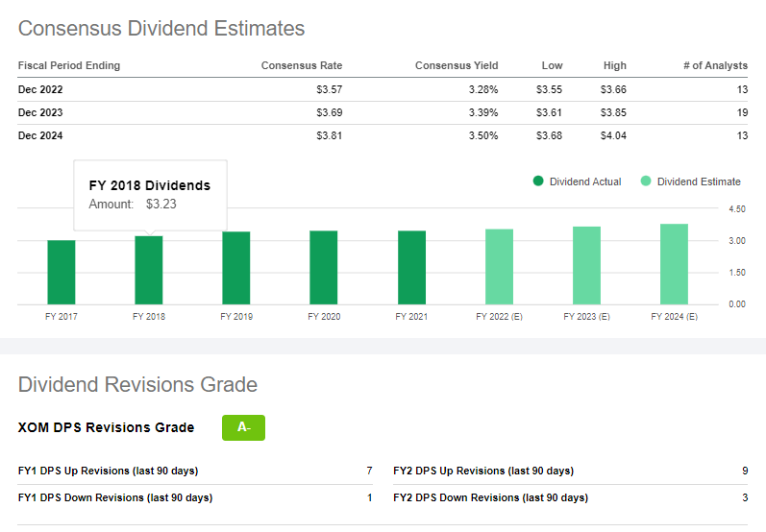Click the 1.50 y-axis label

pyautogui.click(x=737, y=273)
